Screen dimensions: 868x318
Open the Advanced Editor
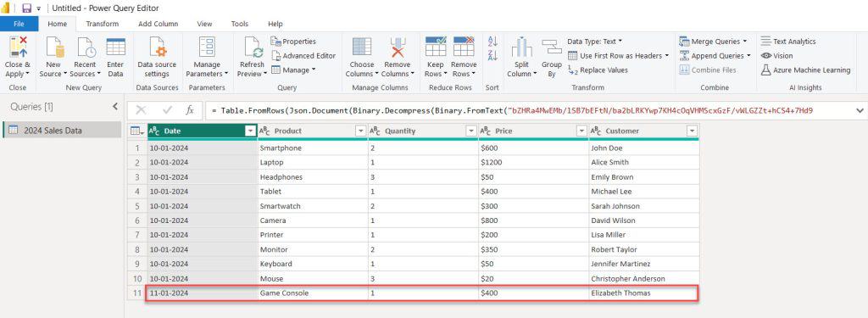303,56
